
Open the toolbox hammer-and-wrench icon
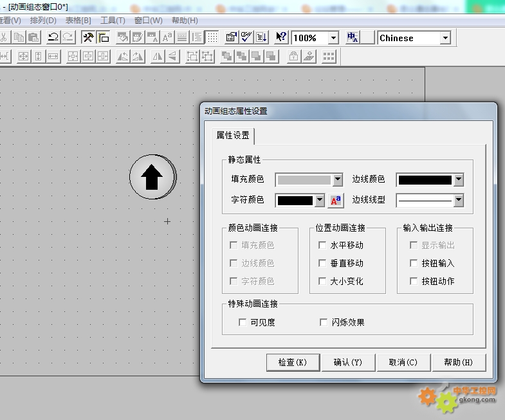89,37
